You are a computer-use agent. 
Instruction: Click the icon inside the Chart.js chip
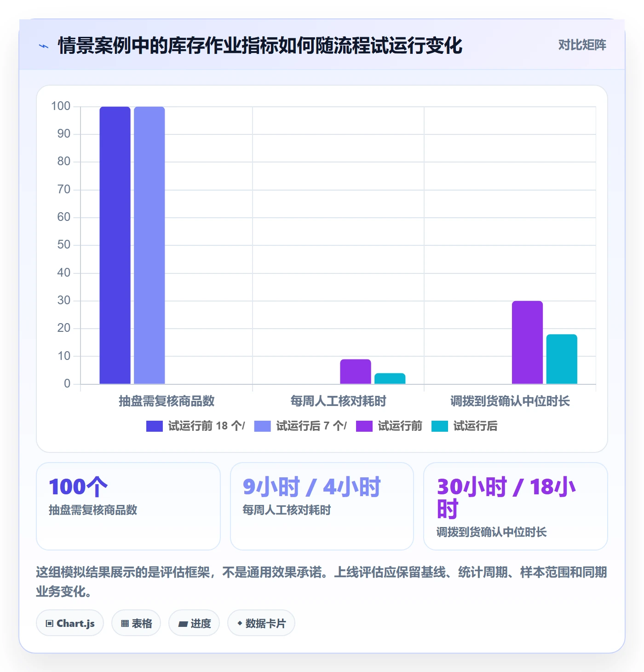click(x=50, y=624)
